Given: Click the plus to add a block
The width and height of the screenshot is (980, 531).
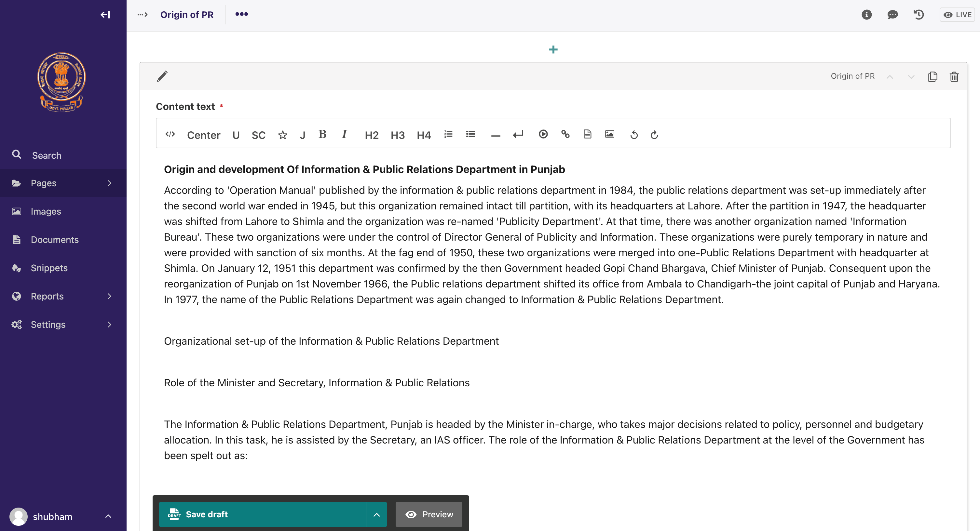Looking at the screenshot, I should (553, 49).
